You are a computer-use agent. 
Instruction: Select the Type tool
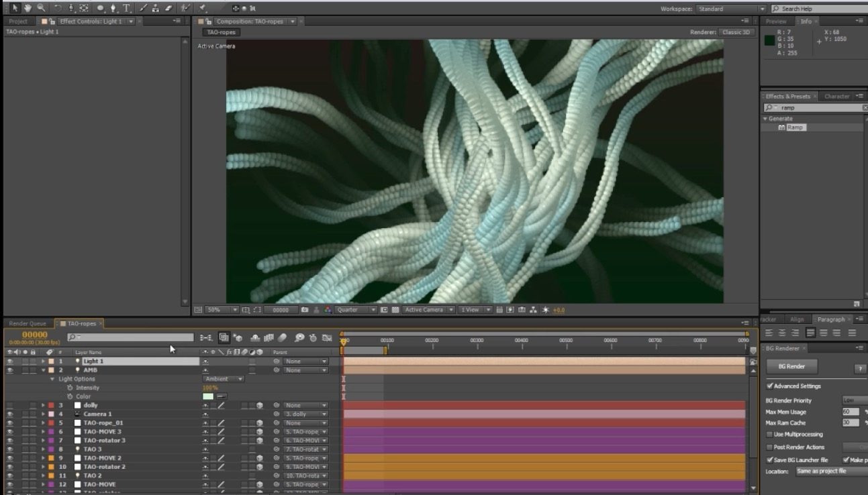[126, 8]
